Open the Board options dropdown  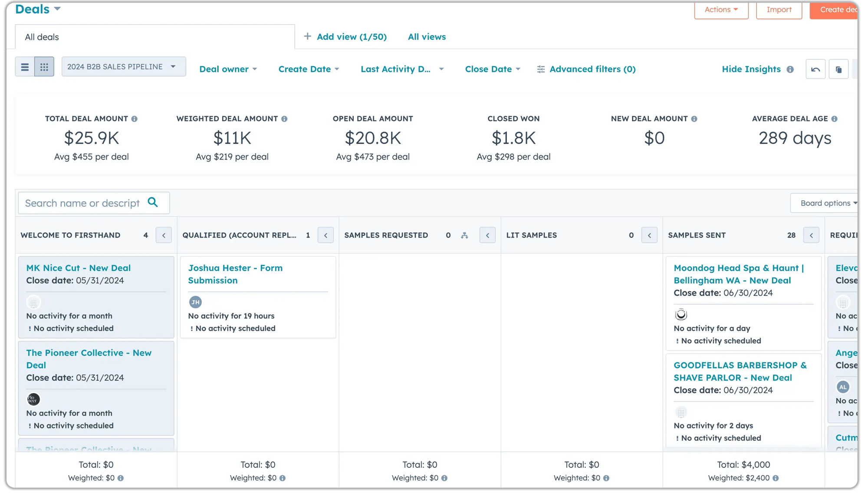825,202
